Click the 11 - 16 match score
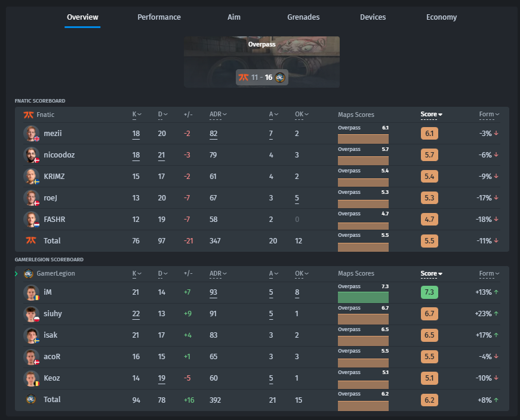Image resolution: width=520 pixels, height=420 pixels. tap(261, 77)
